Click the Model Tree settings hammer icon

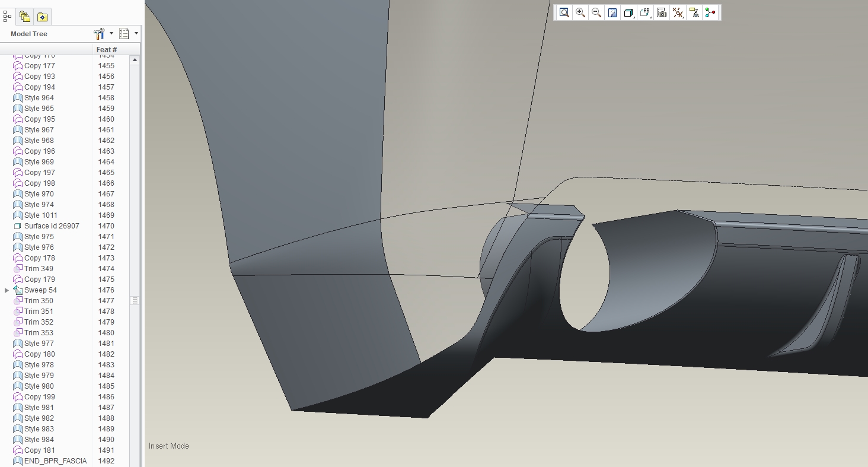pyautogui.click(x=99, y=34)
